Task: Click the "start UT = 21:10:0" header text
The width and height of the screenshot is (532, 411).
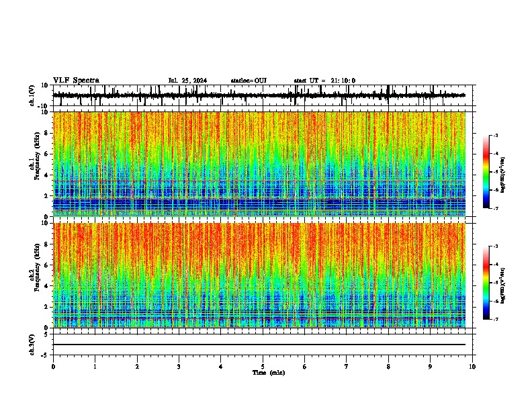Action: [x=324, y=81]
